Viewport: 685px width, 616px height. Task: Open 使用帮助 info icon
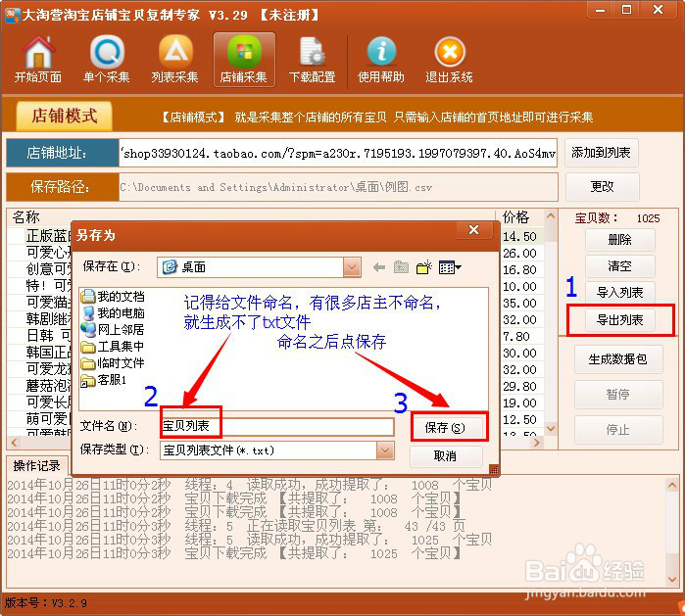[x=381, y=59]
